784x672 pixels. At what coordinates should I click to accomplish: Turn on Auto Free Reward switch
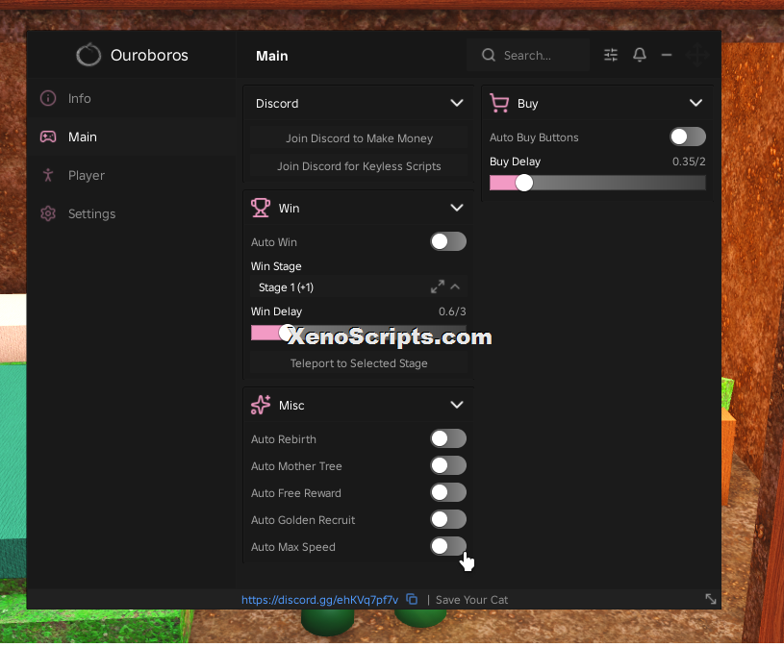pyautogui.click(x=448, y=492)
